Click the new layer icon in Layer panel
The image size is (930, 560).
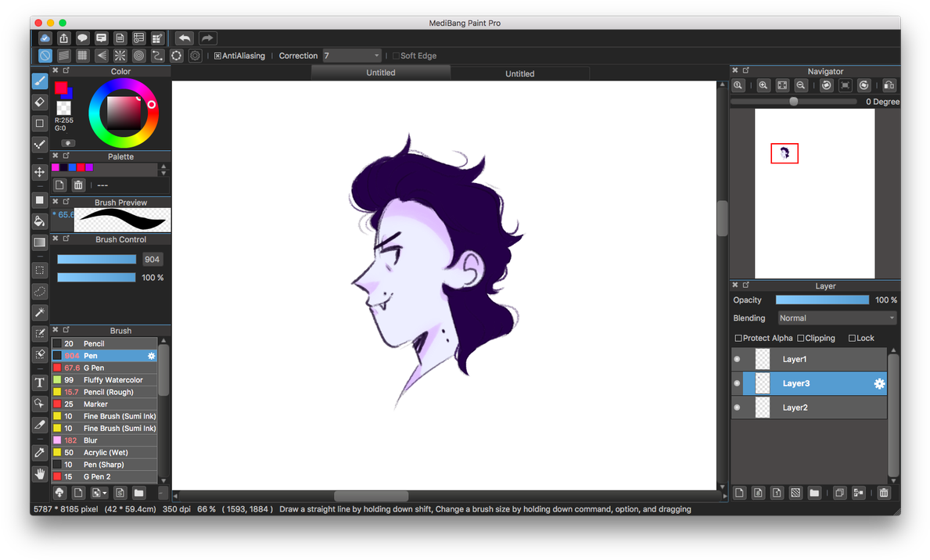point(738,493)
